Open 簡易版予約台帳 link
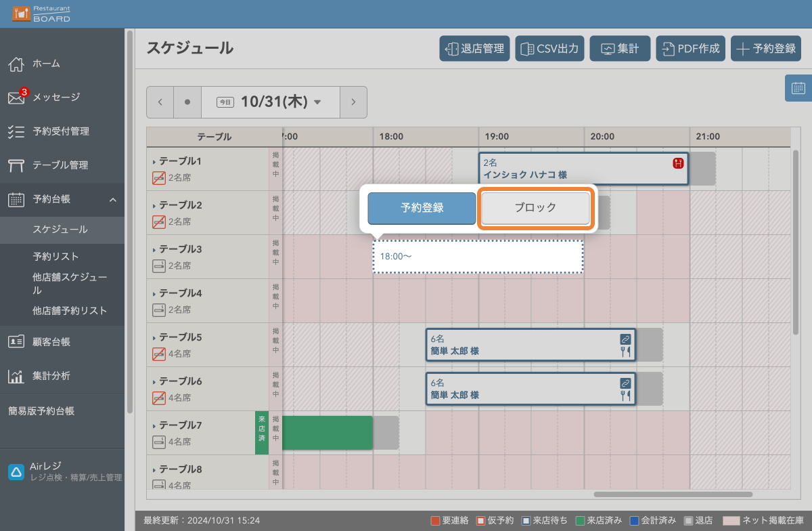Screen dimensions: 812x531 point(41,410)
